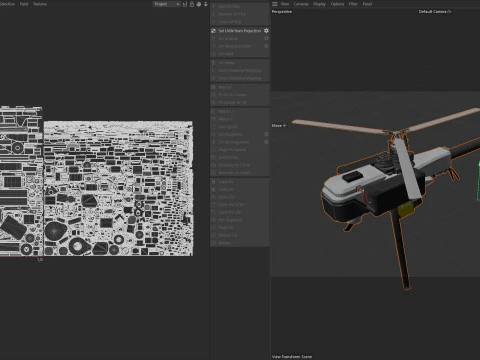Open the UV Straighten options gear
Screen dimensions: 480x360
[266, 134]
